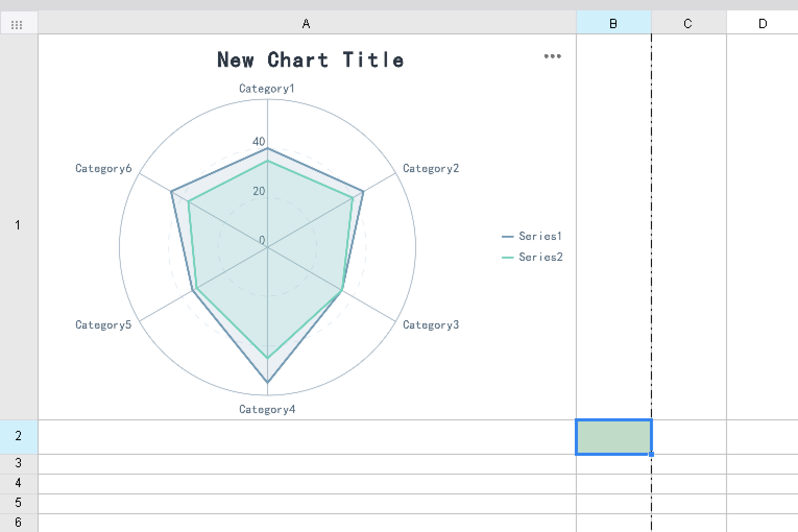
Task: Select the chart title text 'New Chart Title'
Action: pyautogui.click(x=310, y=59)
